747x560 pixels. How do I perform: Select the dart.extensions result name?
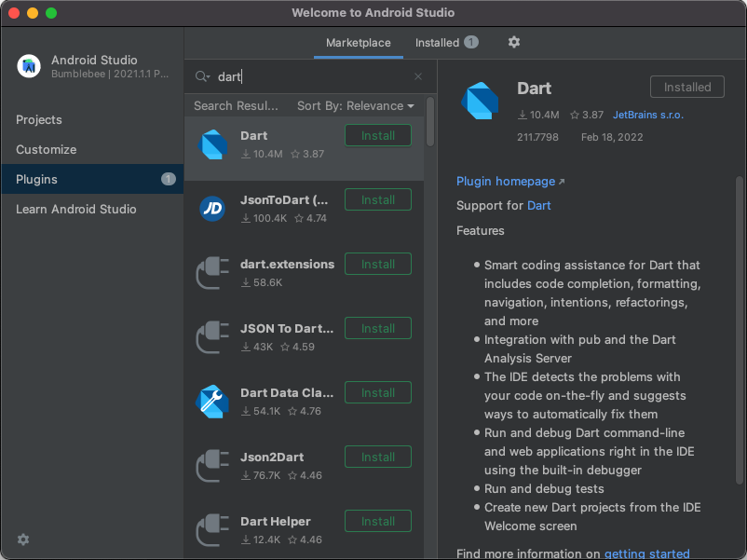point(287,265)
